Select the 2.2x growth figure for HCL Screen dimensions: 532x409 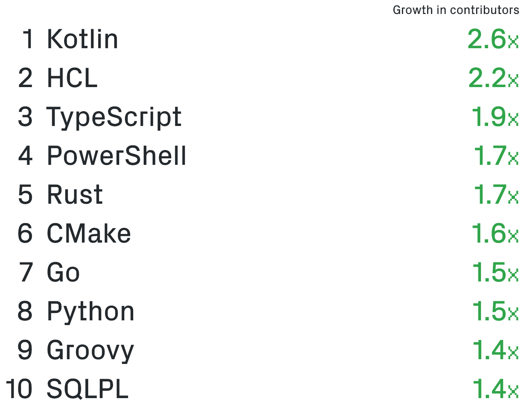493,78
